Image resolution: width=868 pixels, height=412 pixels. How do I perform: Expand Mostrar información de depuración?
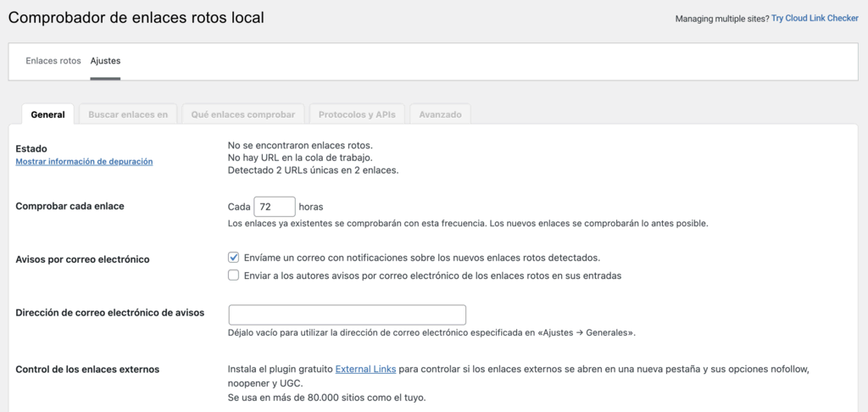[x=84, y=161]
